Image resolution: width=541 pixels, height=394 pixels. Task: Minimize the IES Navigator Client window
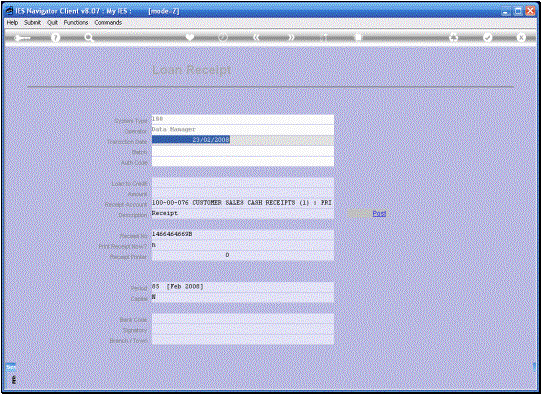[506, 11]
